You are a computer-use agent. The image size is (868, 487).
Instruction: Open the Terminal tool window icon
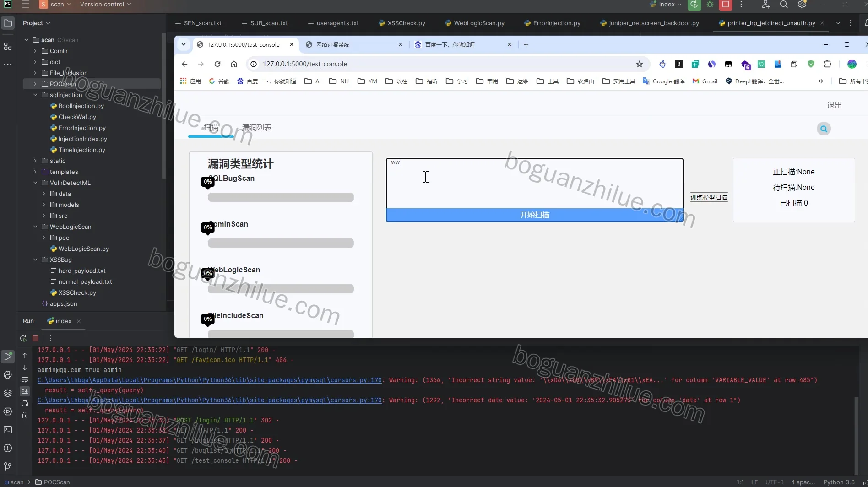(8, 430)
